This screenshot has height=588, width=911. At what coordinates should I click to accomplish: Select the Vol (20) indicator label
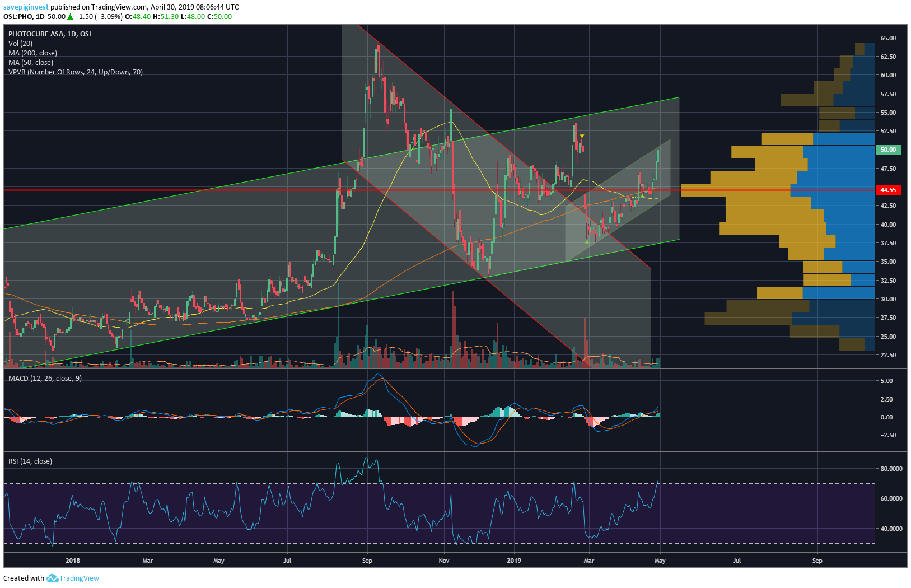click(x=20, y=43)
